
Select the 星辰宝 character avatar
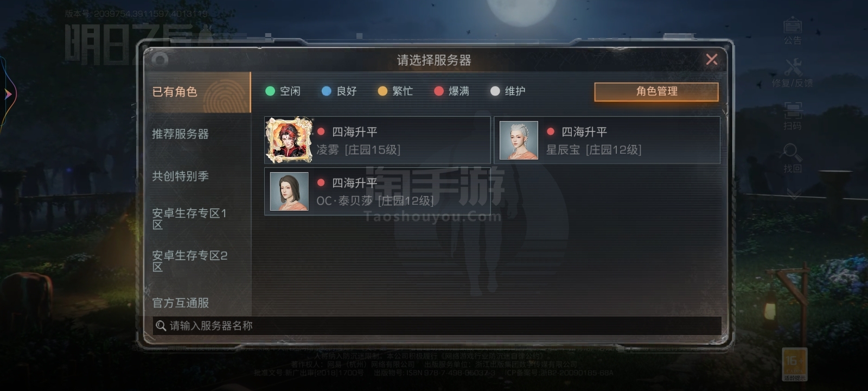[x=519, y=140]
